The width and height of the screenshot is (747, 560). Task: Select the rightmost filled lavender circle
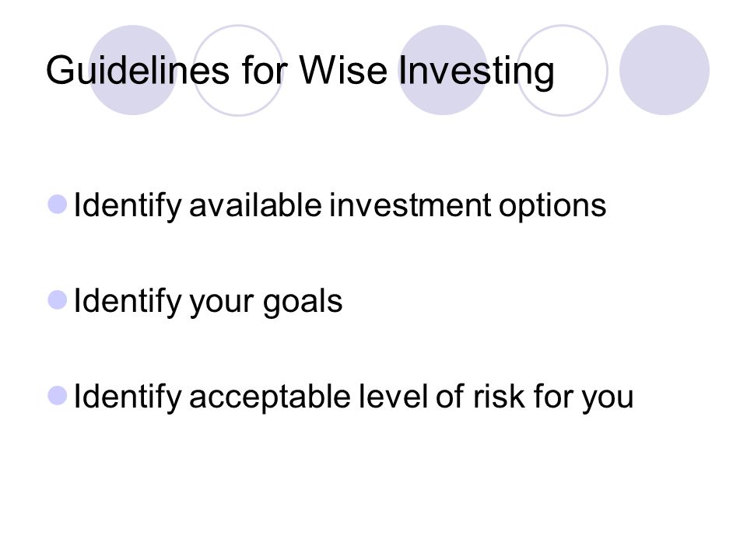coord(665,70)
